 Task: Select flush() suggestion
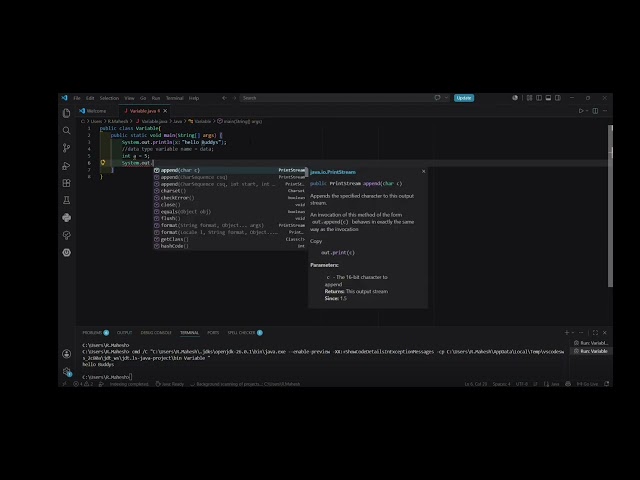click(x=229, y=218)
